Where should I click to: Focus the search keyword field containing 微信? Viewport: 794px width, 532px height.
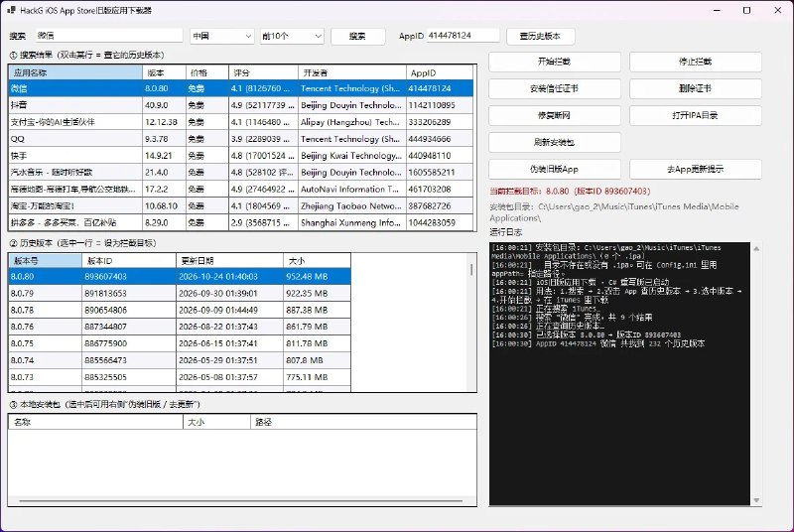coord(109,36)
